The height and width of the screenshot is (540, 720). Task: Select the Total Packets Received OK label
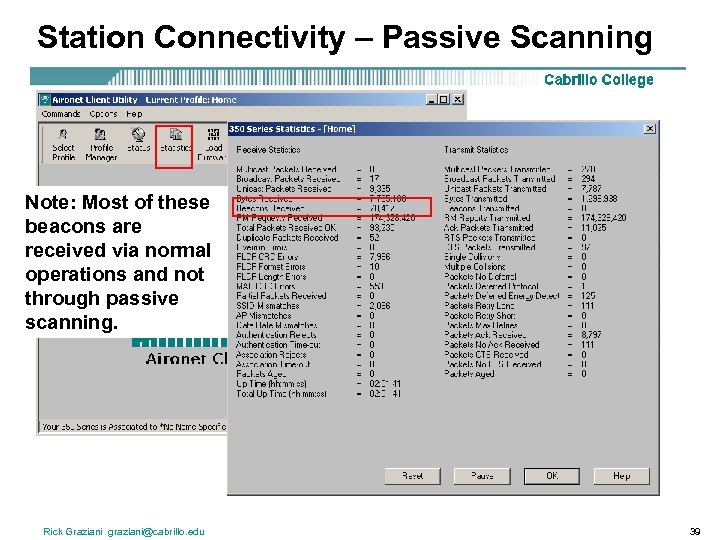(286, 228)
